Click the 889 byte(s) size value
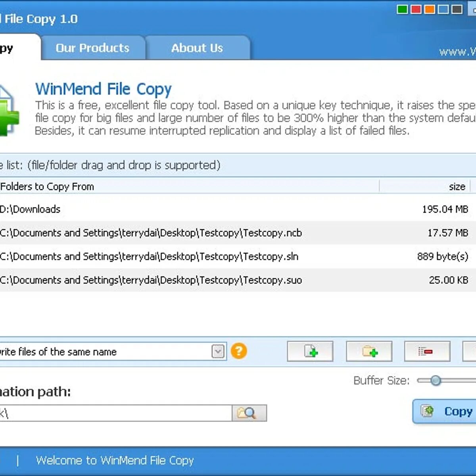 click(x=443, y=257)
